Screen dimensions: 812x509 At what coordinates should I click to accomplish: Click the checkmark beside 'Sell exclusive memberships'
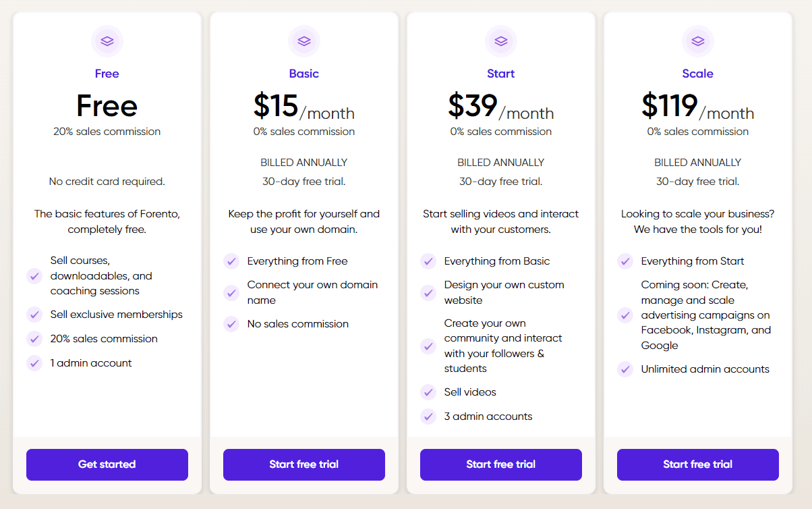click(34, 315)
